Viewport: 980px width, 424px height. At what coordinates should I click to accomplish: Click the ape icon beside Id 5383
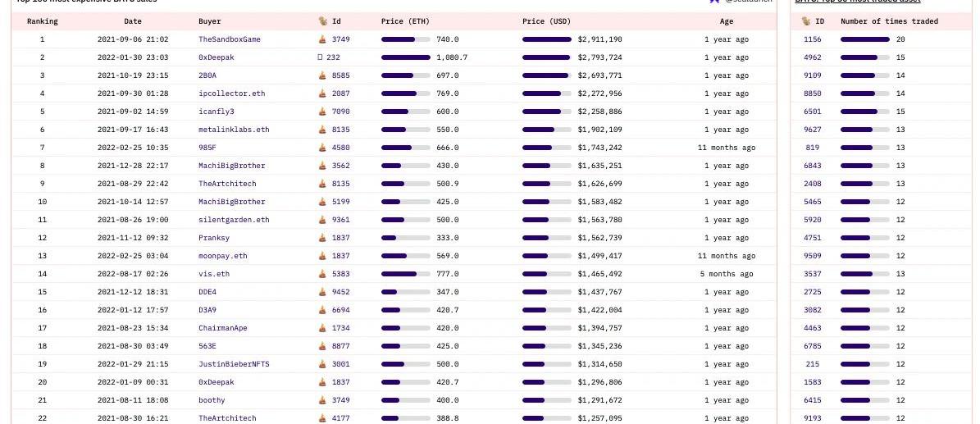click(x=322, y=275)
